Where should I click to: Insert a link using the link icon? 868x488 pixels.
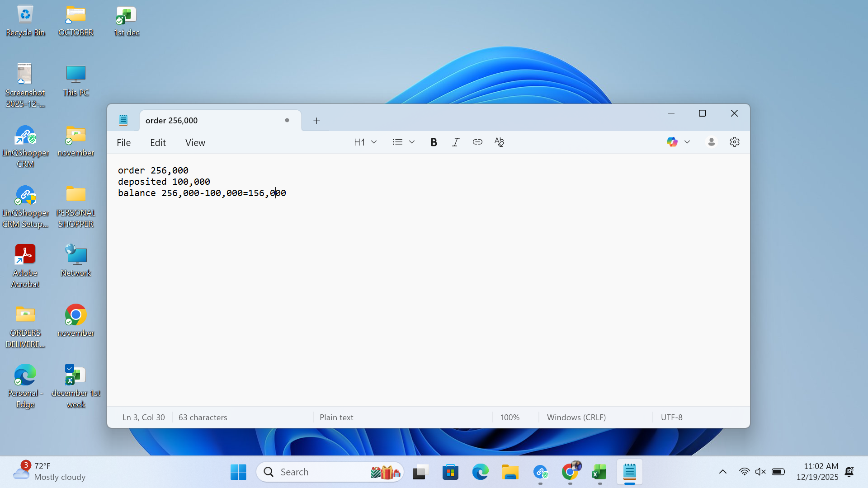tap(477, 142)
